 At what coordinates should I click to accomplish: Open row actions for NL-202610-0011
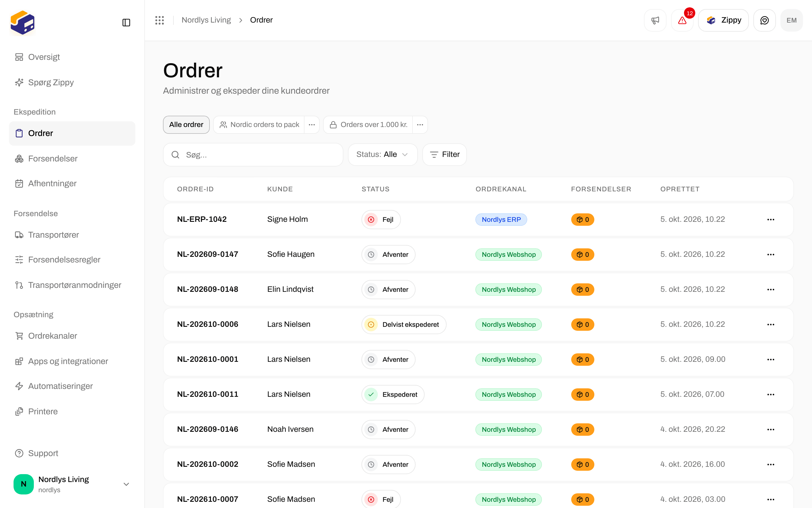(x=771, y=395)
